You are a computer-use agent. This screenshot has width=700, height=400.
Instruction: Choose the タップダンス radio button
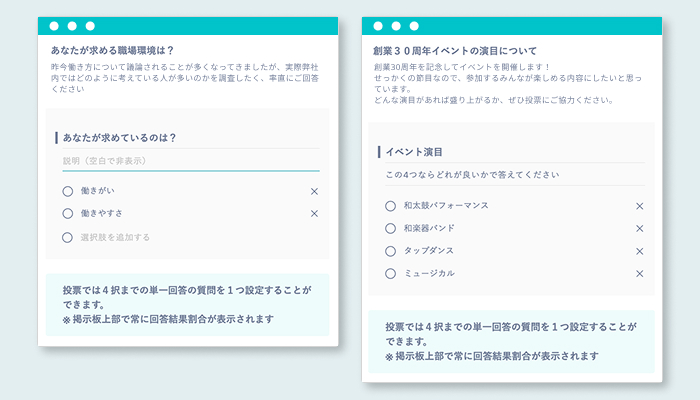(391, 251)
